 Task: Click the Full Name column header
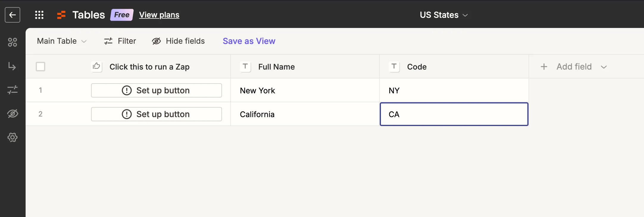click(x=276, y=67)
